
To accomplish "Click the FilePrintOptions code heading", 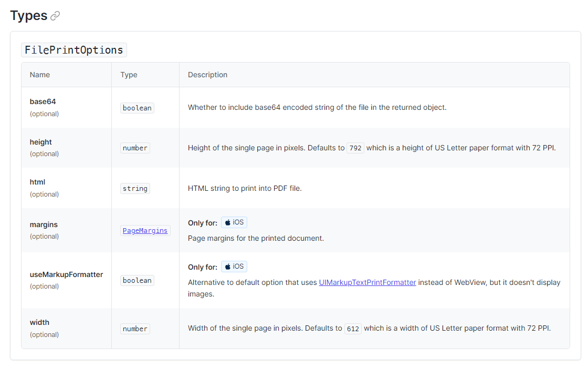I will click(74, 50).
